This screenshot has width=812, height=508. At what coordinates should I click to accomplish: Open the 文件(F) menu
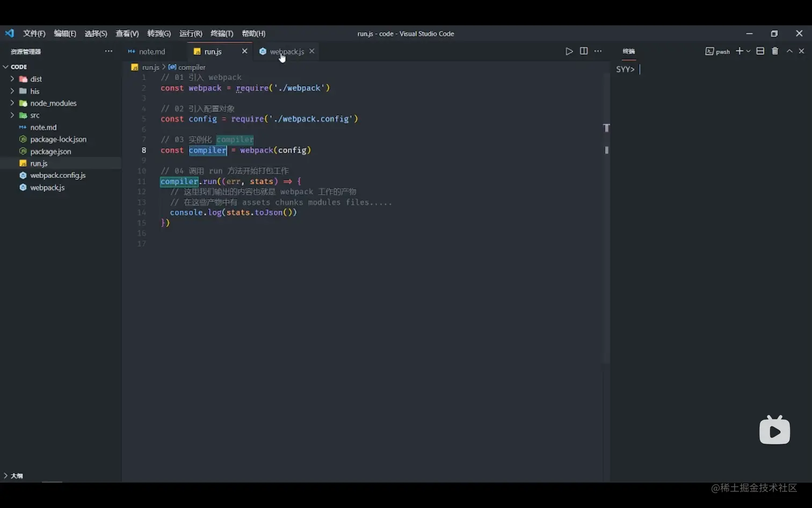(34, 33)
